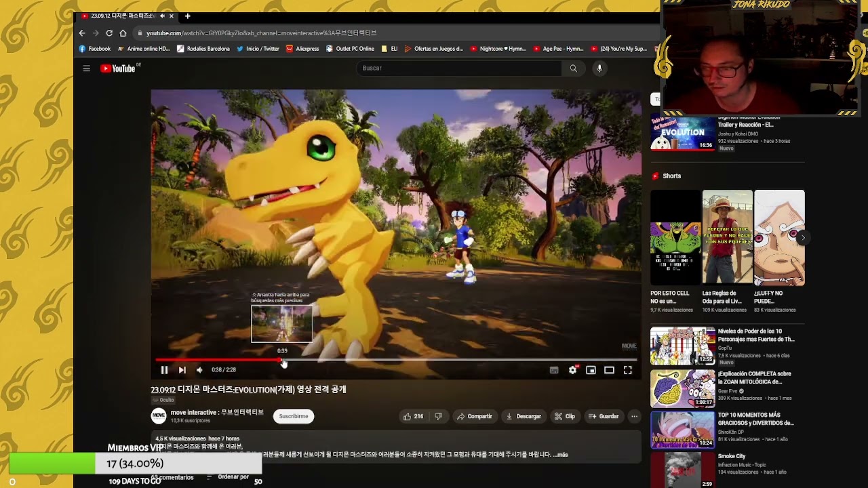Open Aliexpress bookmark

302,49
